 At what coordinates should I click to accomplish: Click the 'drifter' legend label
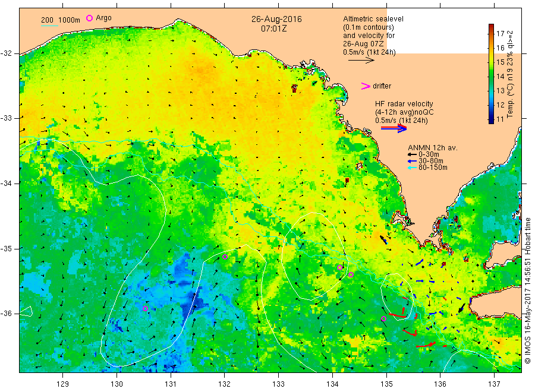[382, 86]
